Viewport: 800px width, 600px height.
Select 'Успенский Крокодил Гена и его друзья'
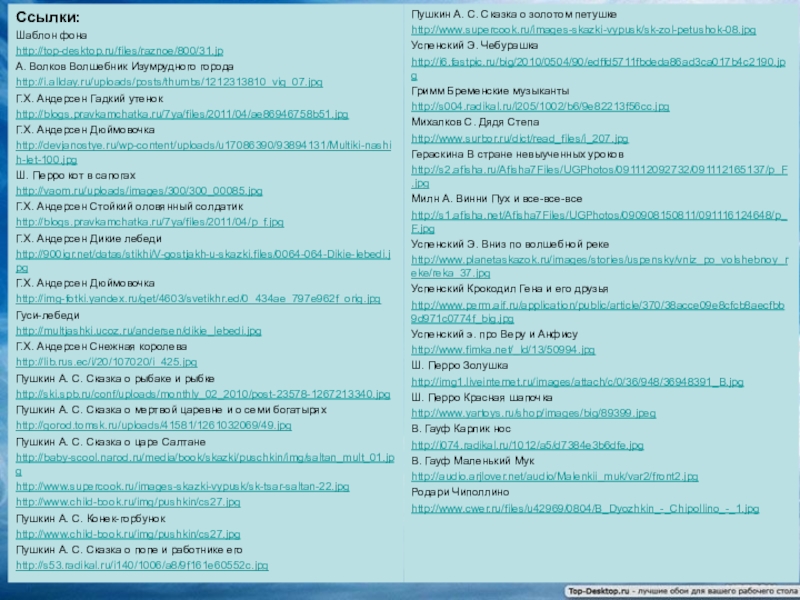pyautogui.click(x=509, y=289)
